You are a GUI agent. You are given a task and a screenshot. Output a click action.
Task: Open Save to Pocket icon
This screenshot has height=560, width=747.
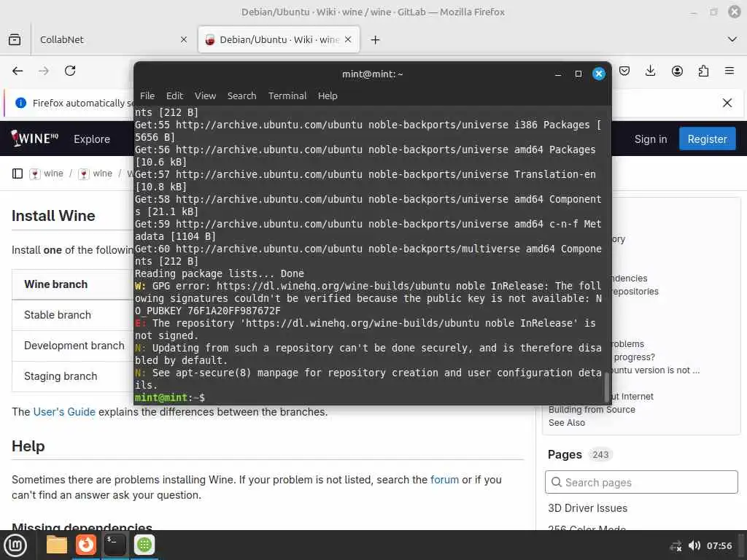click(624, 71)
